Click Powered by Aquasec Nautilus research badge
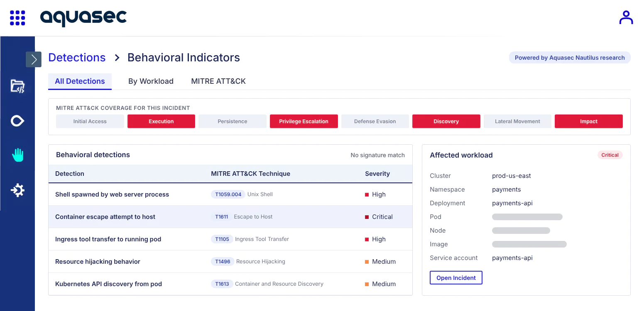This screenshot has height=311, width=644. pos(570,58)
